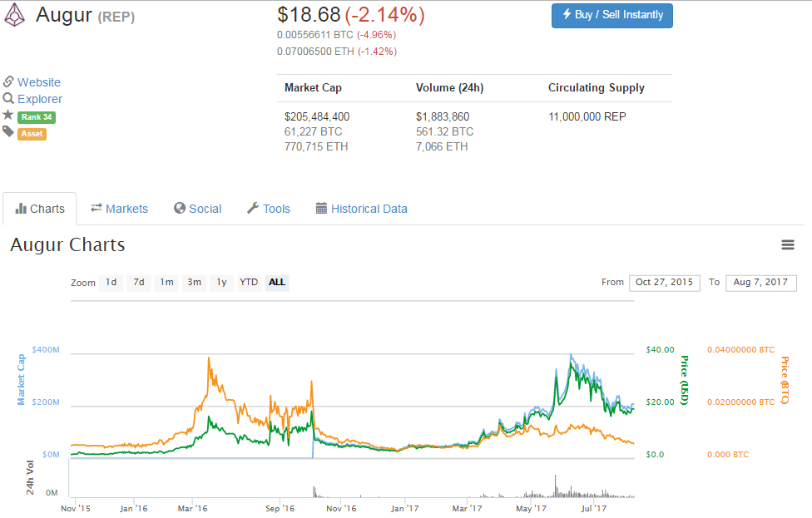This screenshot has width=812, height=518.
Task: Click the Mar '16 x-axis label
Action: pyautogui.click(x=192, y=508)
